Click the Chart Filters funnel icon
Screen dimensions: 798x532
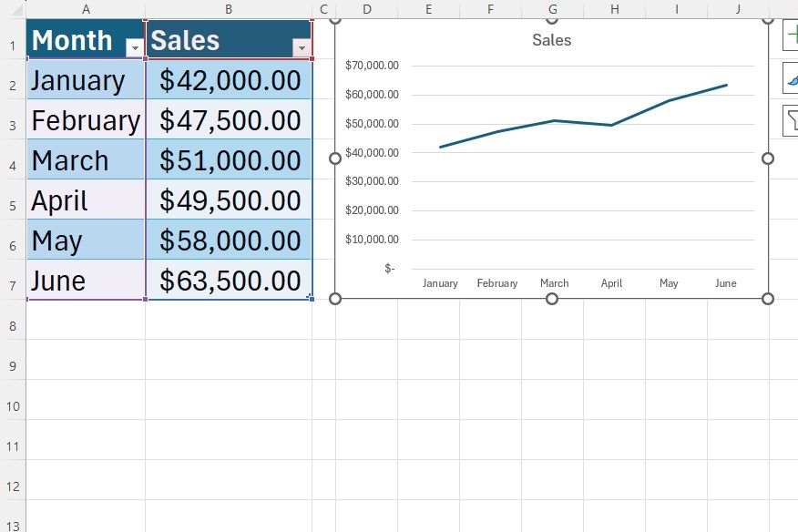click(x=791, y=120)
